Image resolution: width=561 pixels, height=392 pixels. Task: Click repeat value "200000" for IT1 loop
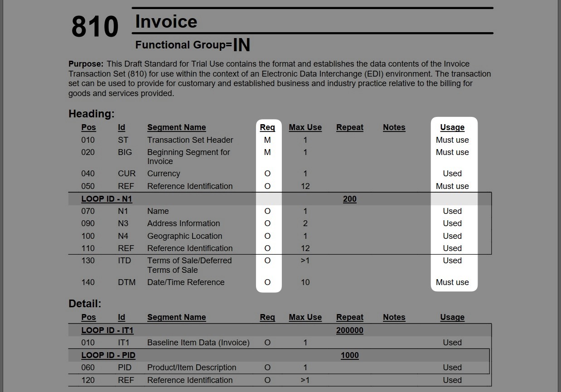(x=350, y=330)
